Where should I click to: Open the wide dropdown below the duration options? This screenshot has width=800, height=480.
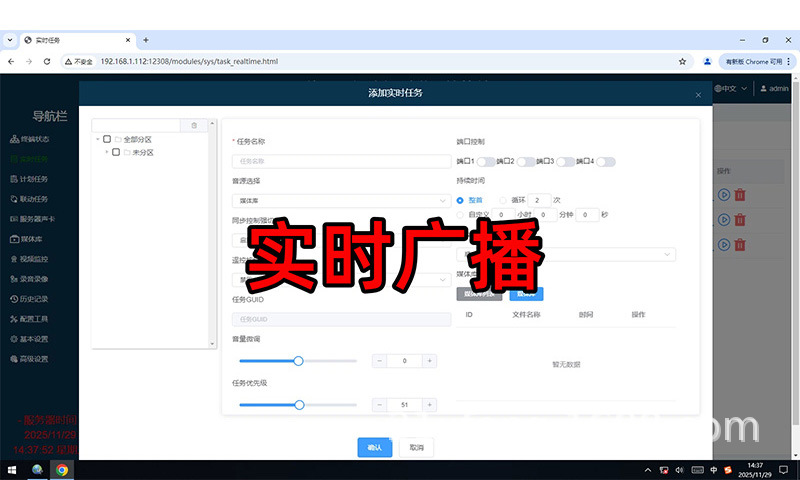pos(566,254)
